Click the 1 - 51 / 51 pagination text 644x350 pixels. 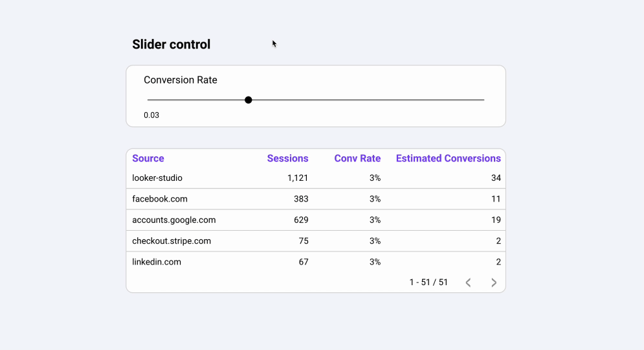pyautogui.click(x=428, y=283)
